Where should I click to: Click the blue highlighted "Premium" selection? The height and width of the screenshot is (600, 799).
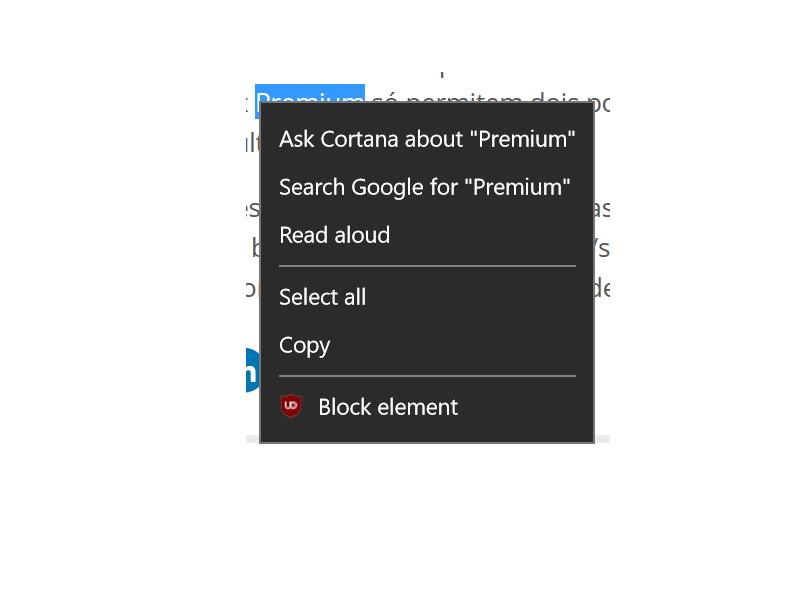tap(310, 93)
